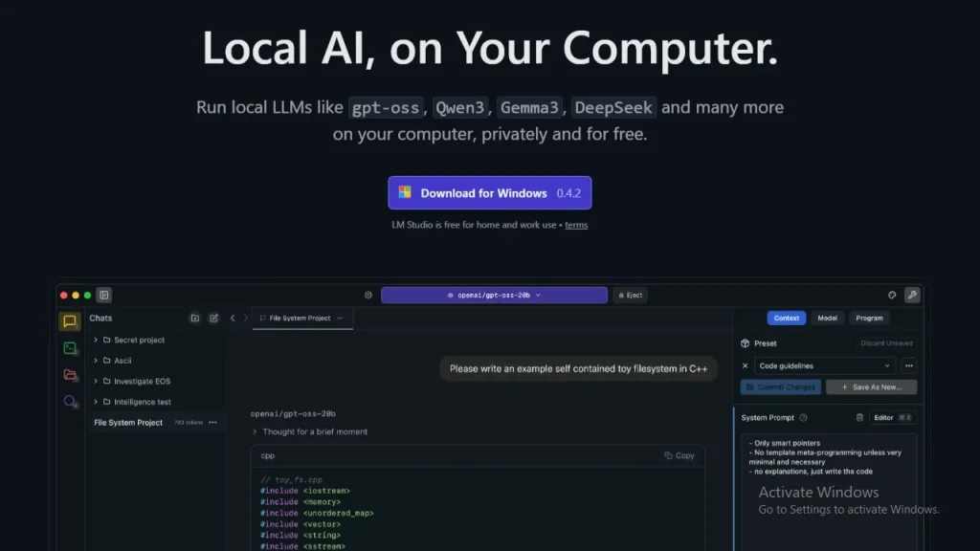The height and width of the screenshot is (551, 980).
Task: Click the System Prompt help icon
Action: click(x=803, y=417)
